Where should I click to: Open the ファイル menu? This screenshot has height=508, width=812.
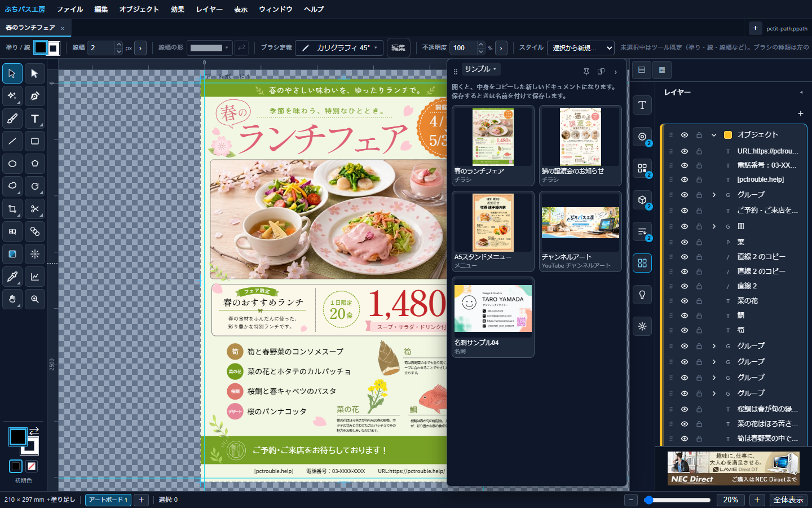pyautogui.click(x=70, y=9)
